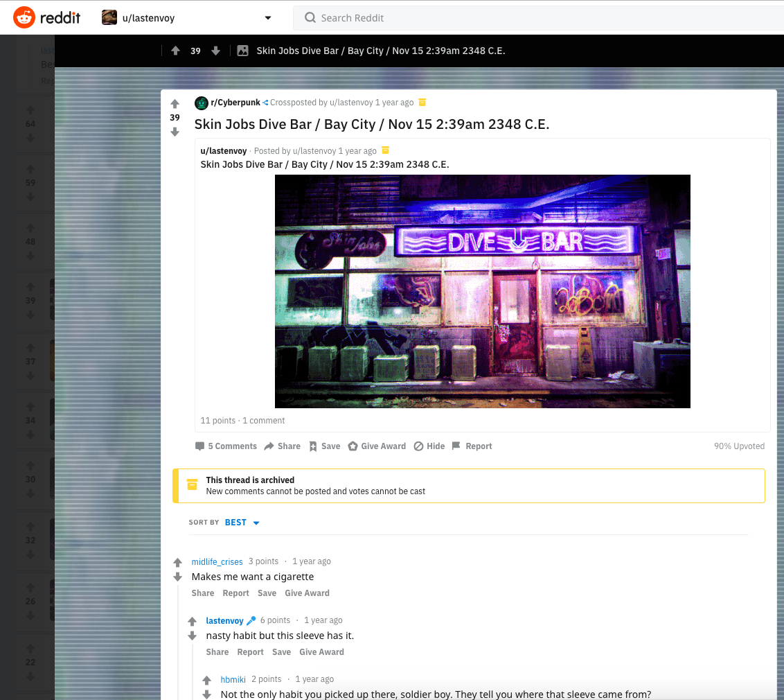Open lastenvoy profile from the reply
This screenshot has height=700, width=784.
tap(224, 621)
